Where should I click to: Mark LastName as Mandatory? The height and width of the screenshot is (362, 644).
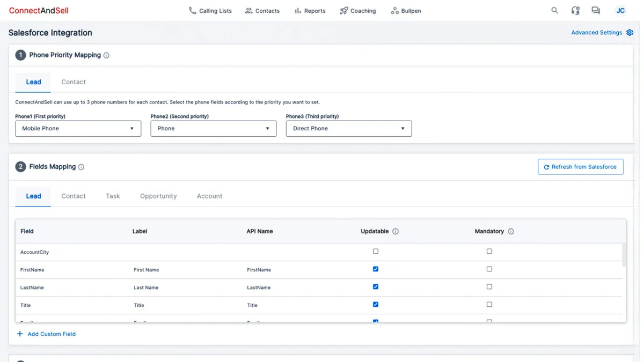(489, 286)
